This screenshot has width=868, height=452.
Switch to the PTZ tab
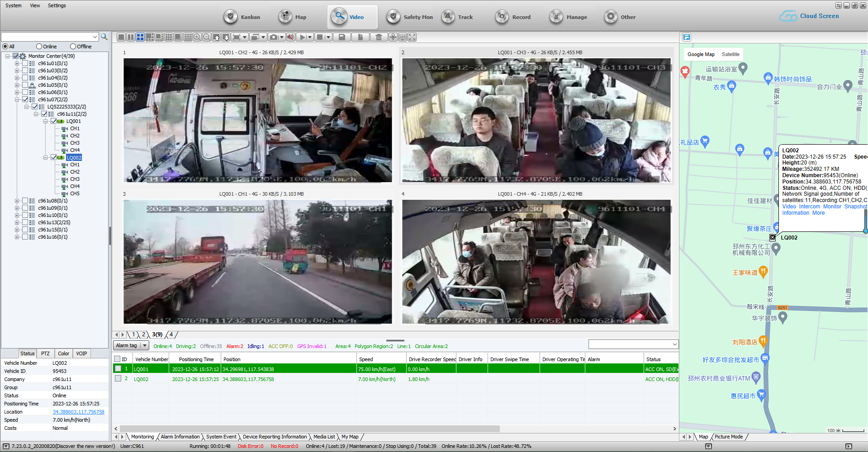coord(45,353)
